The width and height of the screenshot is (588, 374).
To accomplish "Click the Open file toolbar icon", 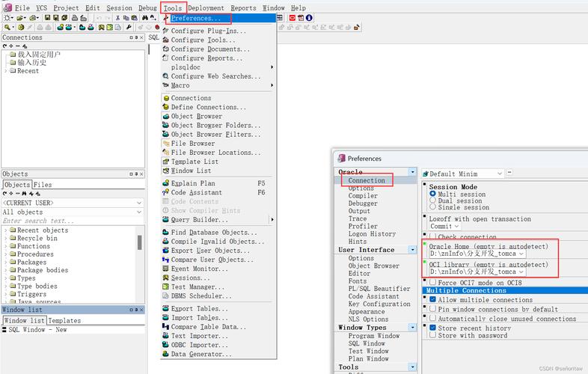I will pos(19,18).
